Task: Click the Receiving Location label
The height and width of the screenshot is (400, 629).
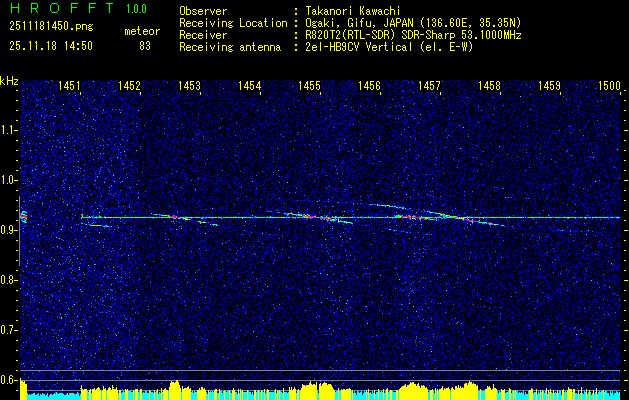Action: pos(233,23)
